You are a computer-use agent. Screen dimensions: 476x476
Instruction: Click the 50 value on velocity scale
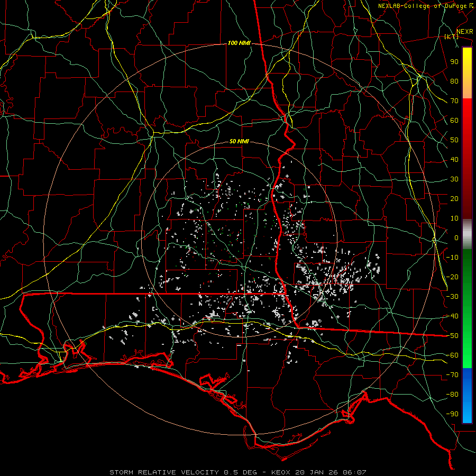pos(454,140)
